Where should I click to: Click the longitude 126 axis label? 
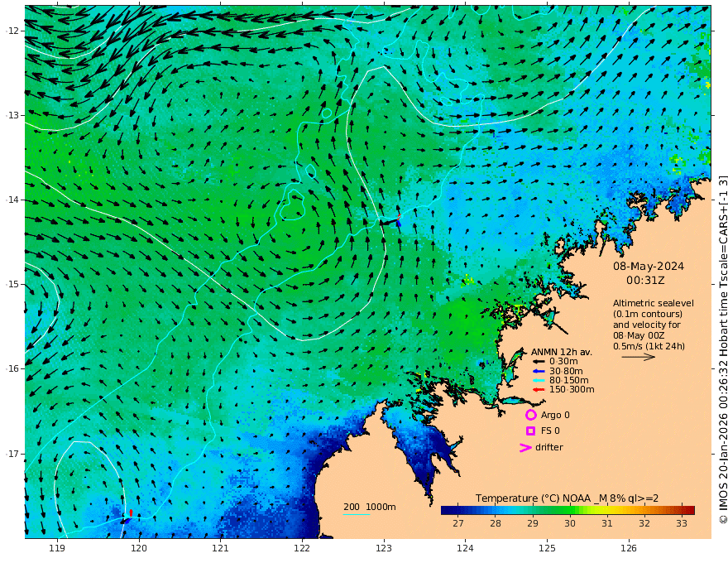629,549
